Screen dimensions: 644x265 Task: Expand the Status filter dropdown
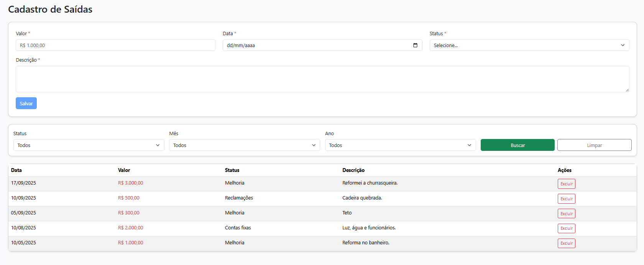(89, 145)
